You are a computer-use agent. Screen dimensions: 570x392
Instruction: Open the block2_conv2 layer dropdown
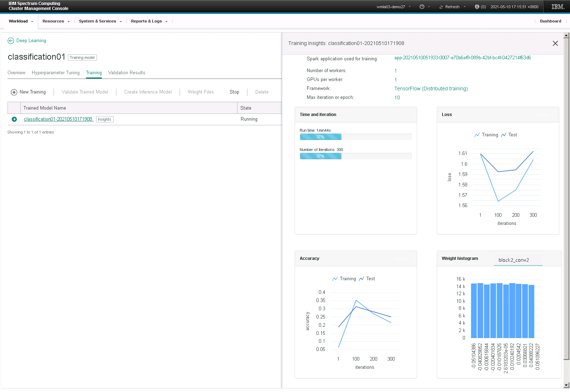point(518,260)
